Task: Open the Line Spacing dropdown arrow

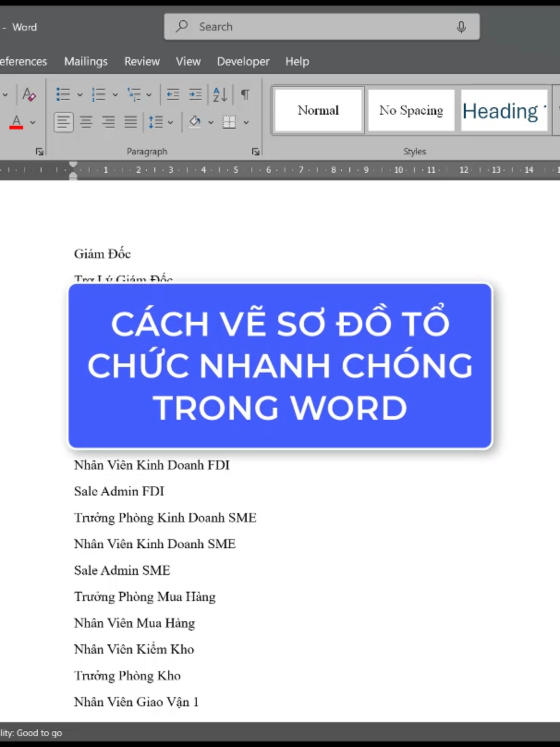Action: [170, 122]
